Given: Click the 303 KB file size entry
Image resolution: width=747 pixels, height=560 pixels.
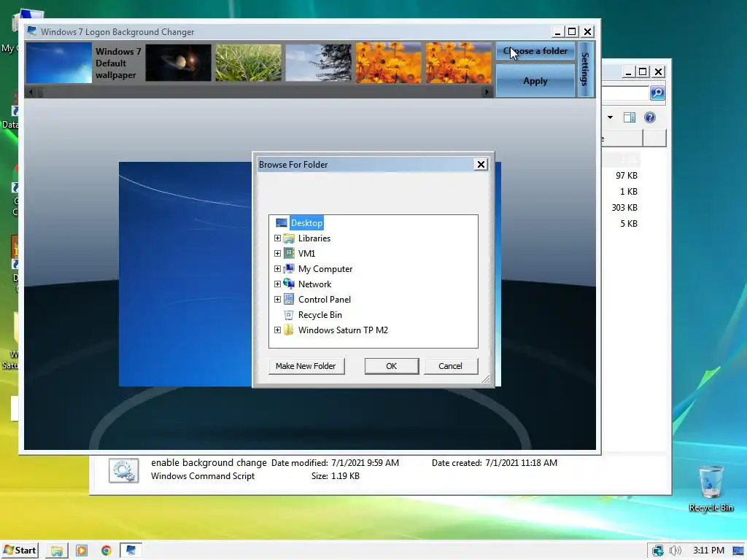Looking at the screenshot, I should click(x=624, y=208).
